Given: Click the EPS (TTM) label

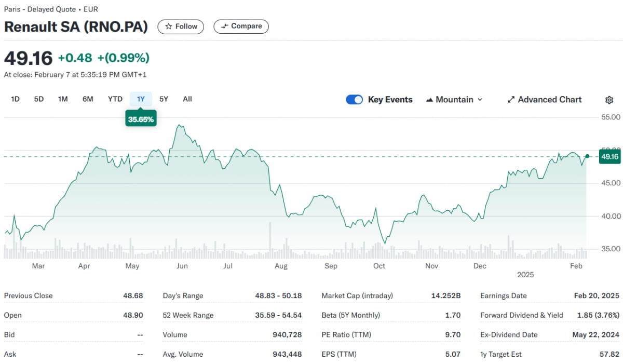Looking at the screenshot, I should click(339, 354).
